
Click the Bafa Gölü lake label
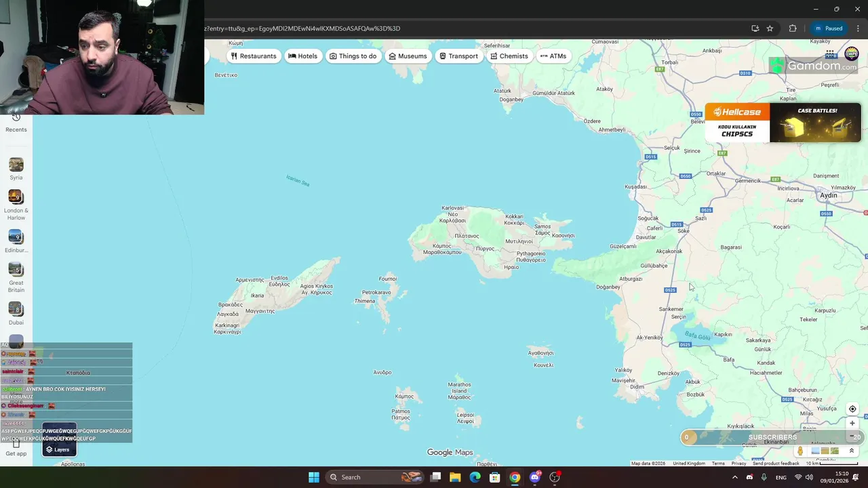697,336
